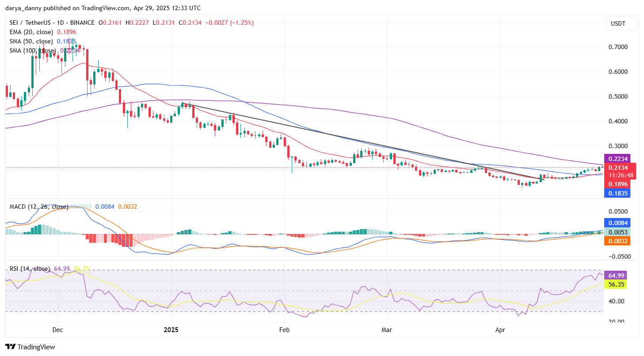
Task: Expand the RSI (14, close) legend
Action: coord(30,268)
